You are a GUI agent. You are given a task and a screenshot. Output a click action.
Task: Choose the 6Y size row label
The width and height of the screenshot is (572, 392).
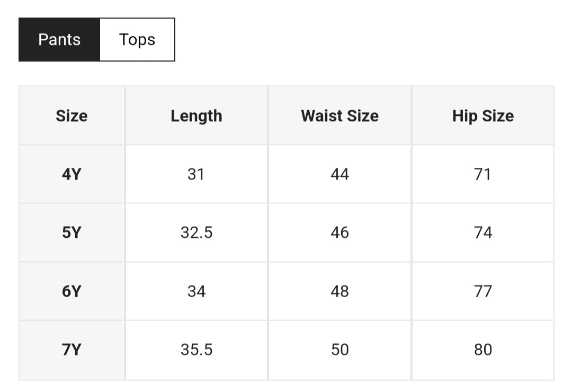coord(71,291)
